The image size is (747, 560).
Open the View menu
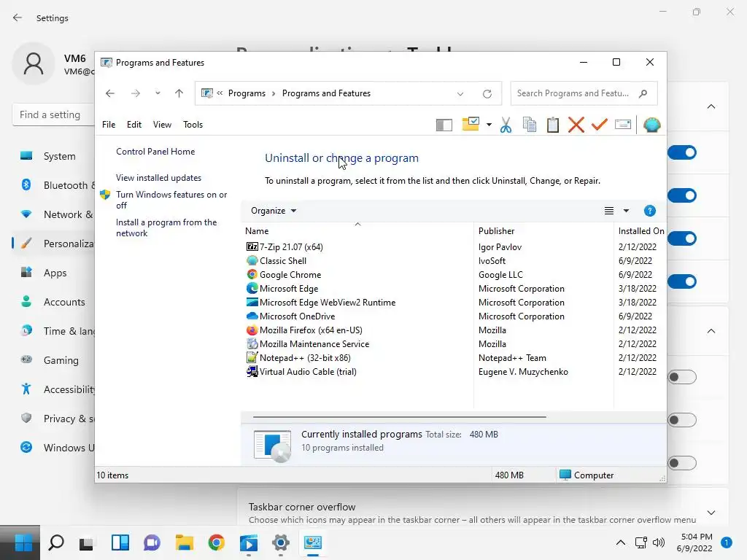click(162, 124)
